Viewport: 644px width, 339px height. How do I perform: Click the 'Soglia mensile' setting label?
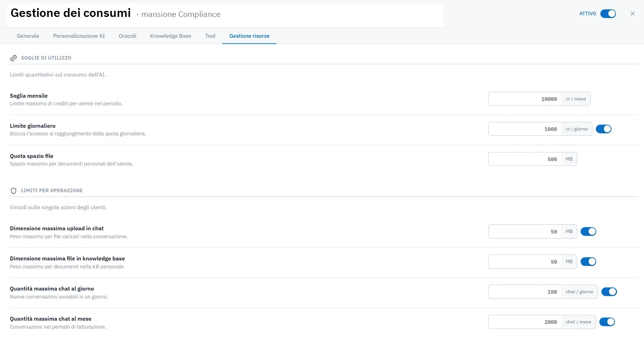29,96
